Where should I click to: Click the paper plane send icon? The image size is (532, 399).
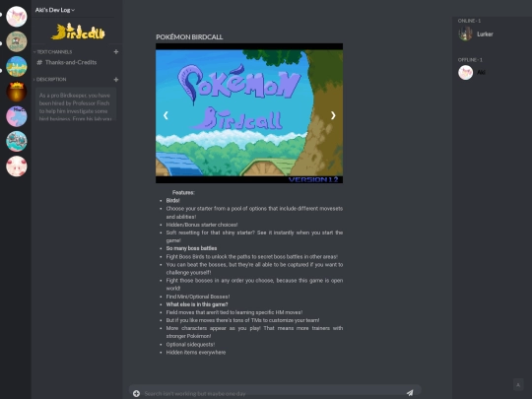click(x=410, y=393)
